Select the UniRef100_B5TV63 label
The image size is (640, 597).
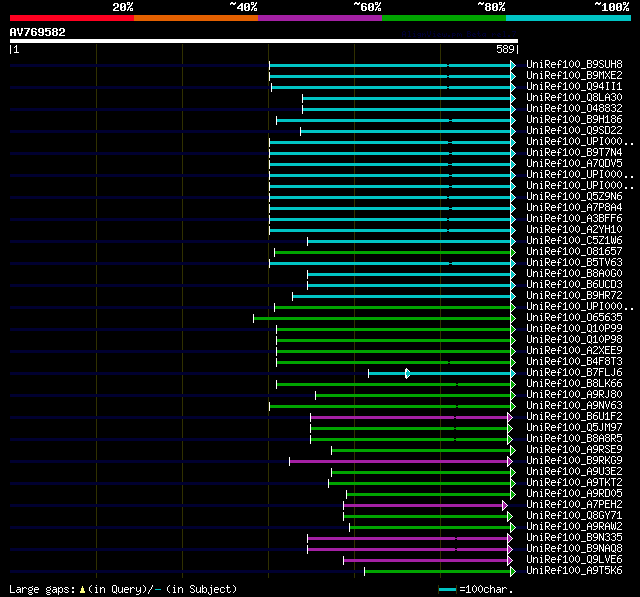574,263
